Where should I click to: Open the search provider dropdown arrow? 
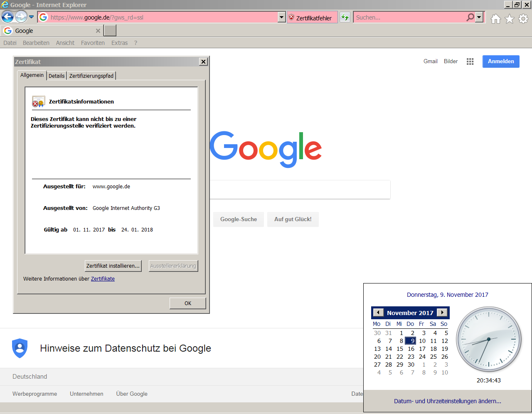click(480, 17)
